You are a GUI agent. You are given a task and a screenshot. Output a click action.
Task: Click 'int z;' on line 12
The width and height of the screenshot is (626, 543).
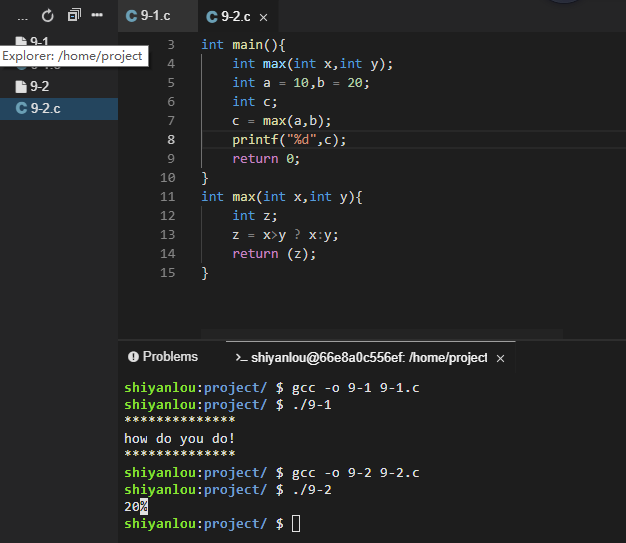(254, 216)
